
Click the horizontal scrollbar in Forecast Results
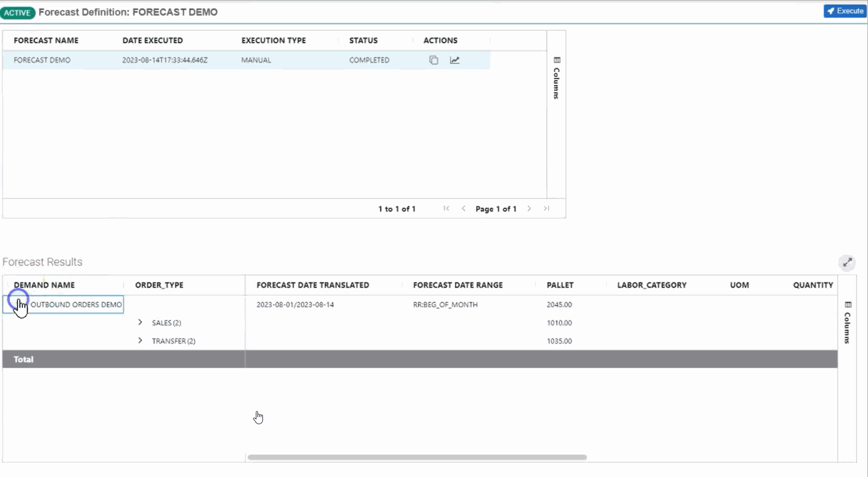(x=417, y=457)
